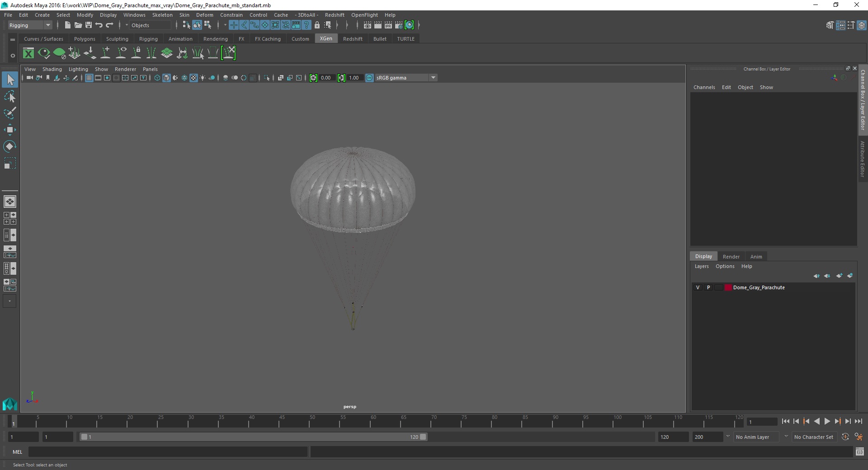Open the Redshift menu in menu bar
This screenshot has width=868, height=470.
335,15
